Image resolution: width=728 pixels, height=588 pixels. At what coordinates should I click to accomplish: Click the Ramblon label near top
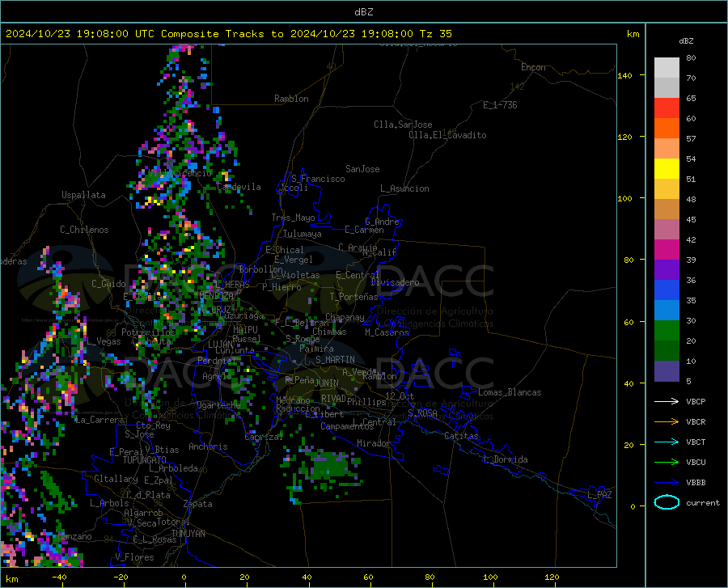(291, 99)
